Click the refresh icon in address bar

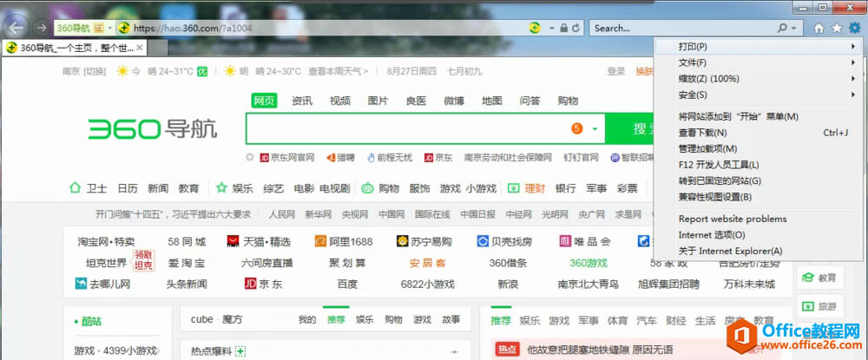pyautogui.click(x=577, y=28)
